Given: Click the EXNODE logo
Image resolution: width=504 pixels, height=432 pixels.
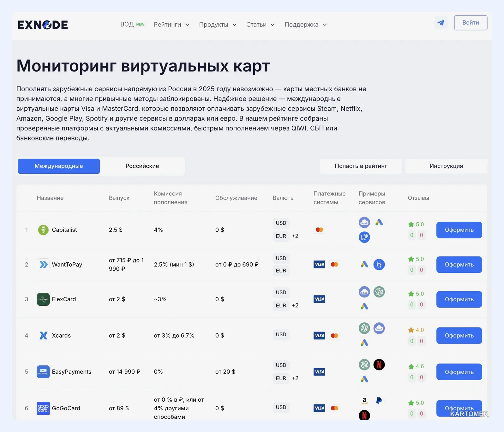Looking at the screenshot, I should click(43, 25).
